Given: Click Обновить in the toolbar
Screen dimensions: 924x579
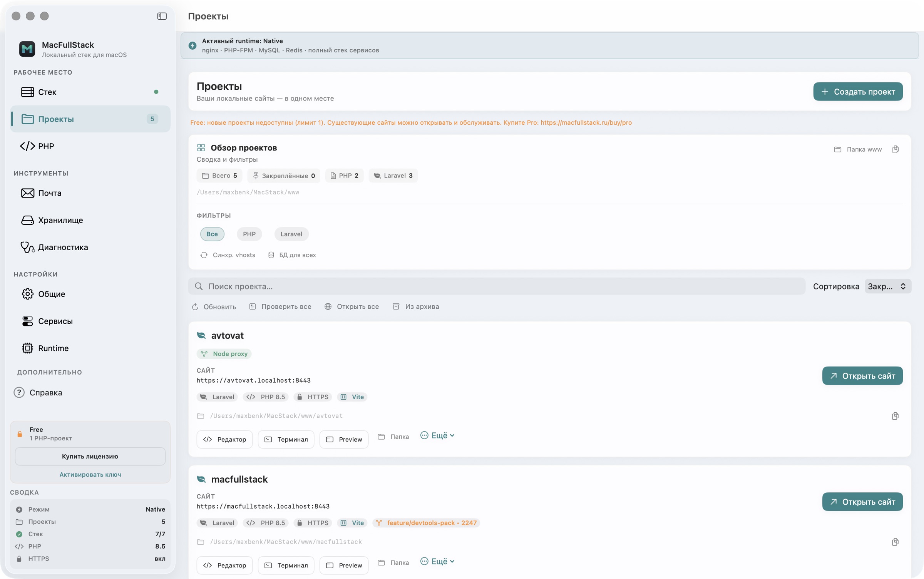Looking at the screenshot, I should (214, 307).
